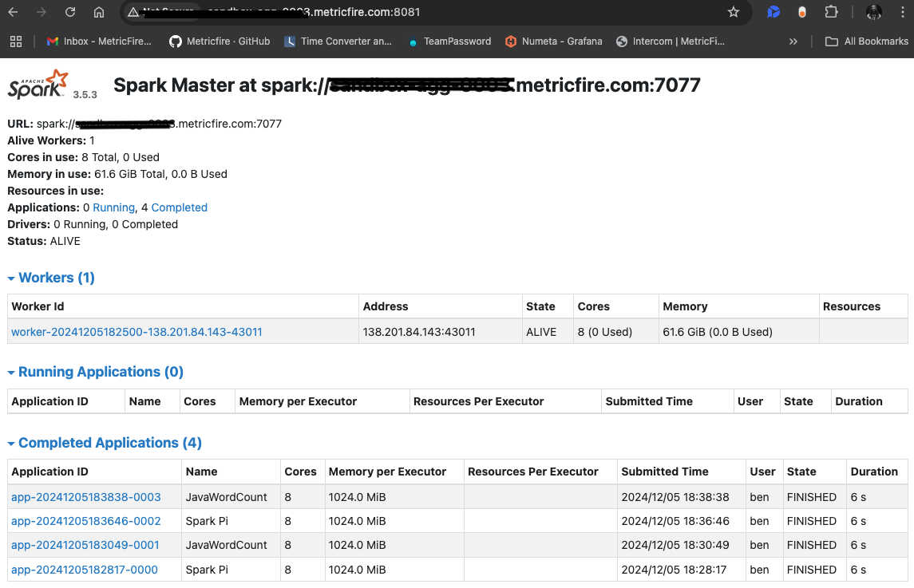Collapse the Completed Applications (4) section
The width and height of the screenshot is (914, 588).
coord(105,443)
